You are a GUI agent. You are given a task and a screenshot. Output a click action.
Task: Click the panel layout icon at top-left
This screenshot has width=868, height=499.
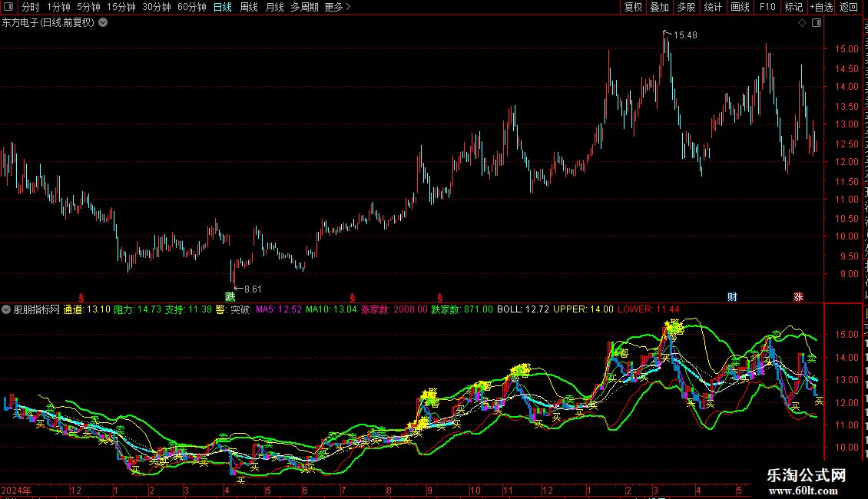point(8,7)
